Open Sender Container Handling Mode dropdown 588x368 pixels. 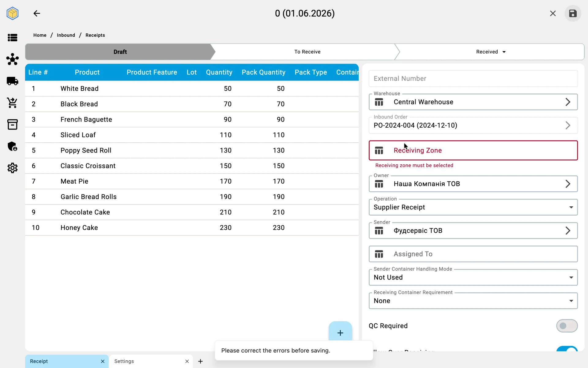[x=473, y=277]
